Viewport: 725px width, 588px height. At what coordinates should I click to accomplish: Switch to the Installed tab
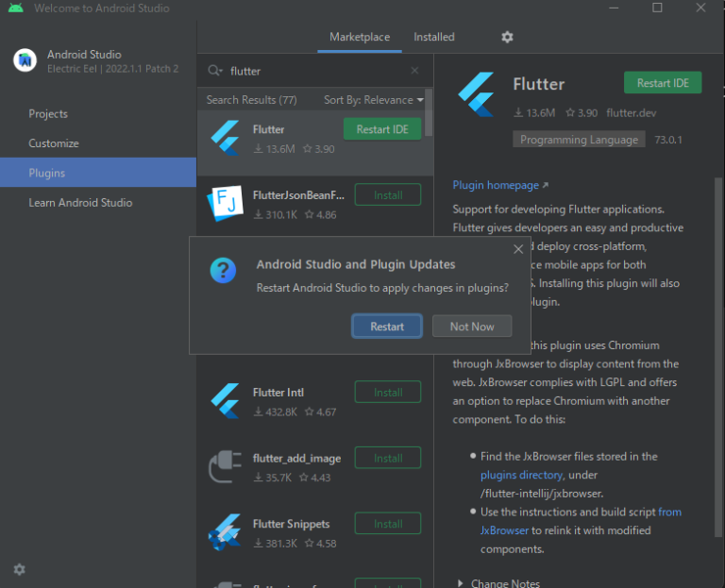coord(433,37)
